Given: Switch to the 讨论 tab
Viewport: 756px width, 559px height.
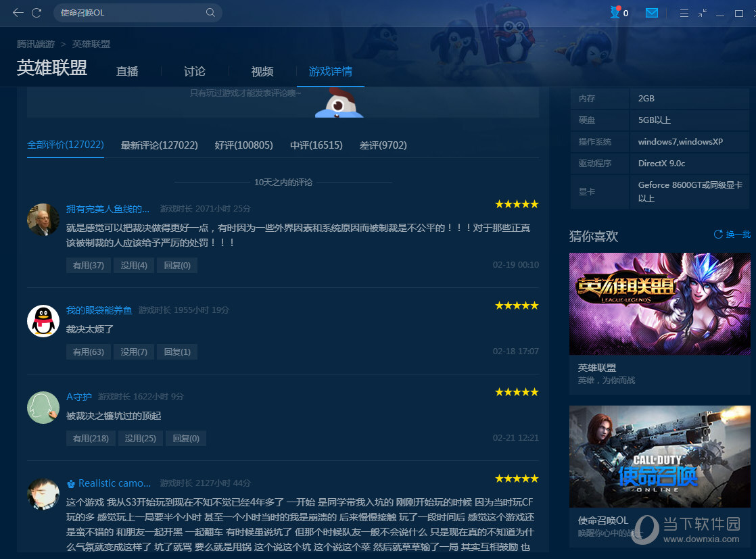Looking at the screenshot, I should (x=195, y=72).
